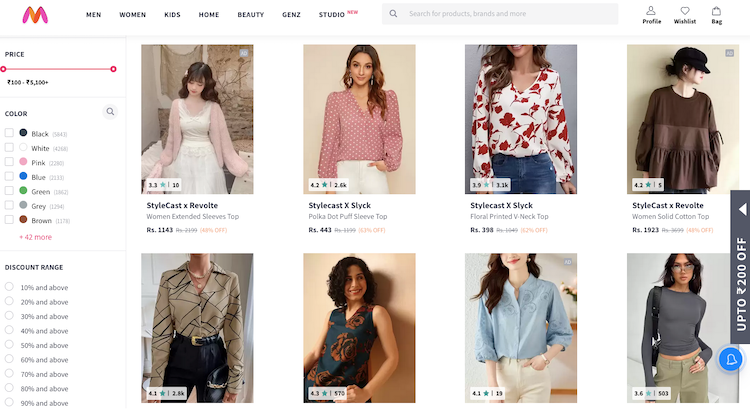
Task: Open the MEN menu
Action: (93, 15)
